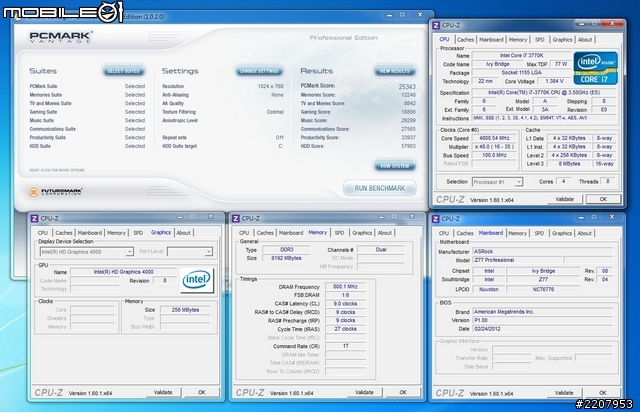Click Command Rate value 1T

(345, 346)
